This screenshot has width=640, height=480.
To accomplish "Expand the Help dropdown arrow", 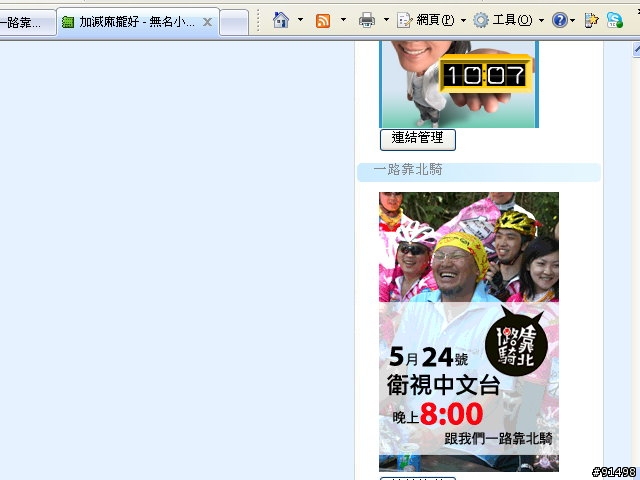I will [572, 20].
